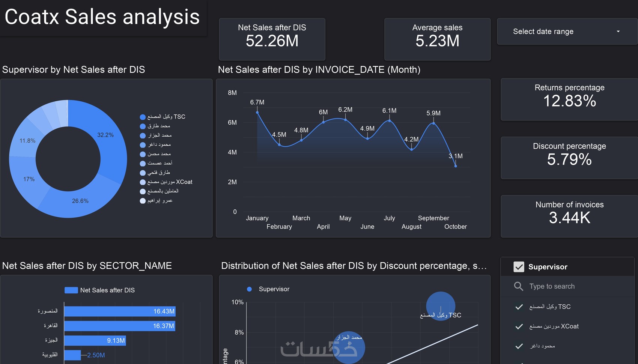Click the XCoat legend dot in donut legend
Viewport: 638px width, 364px height.
click(x=143, y=182)
